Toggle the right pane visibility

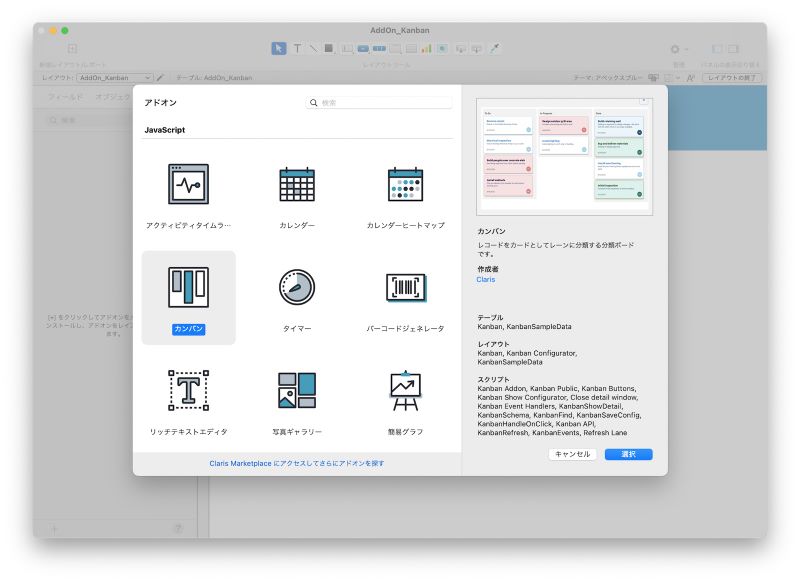733,49
